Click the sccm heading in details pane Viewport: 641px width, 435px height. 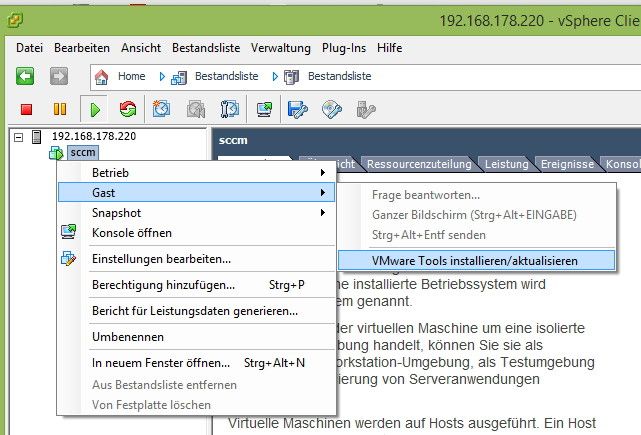click(x=233, y=141)
